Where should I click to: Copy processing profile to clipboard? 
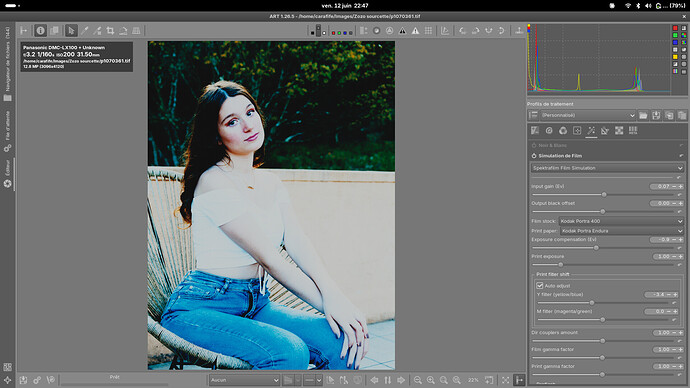click(669, 115)
